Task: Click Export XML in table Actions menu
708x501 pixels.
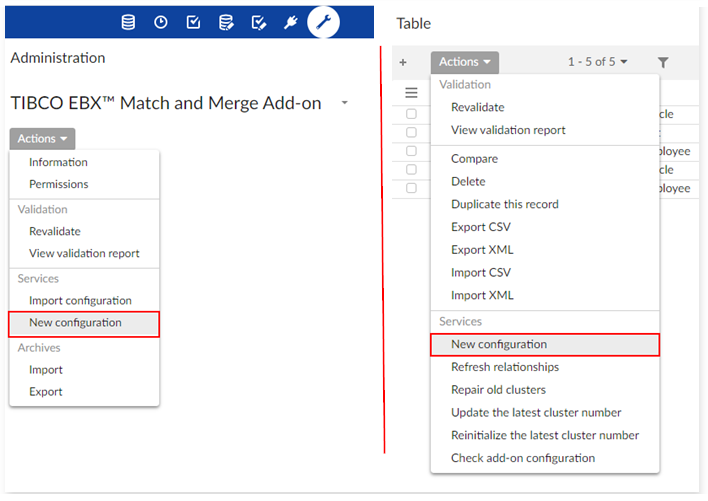Action: tap(482, 250)
